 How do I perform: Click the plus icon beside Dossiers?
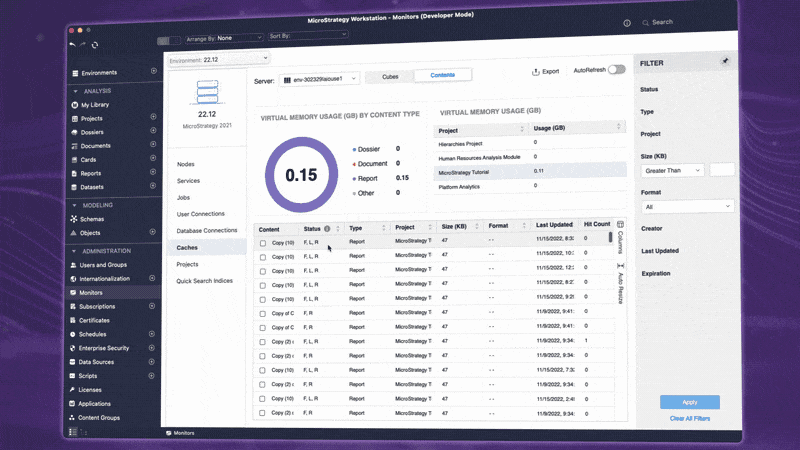click(x=153, y=132)
